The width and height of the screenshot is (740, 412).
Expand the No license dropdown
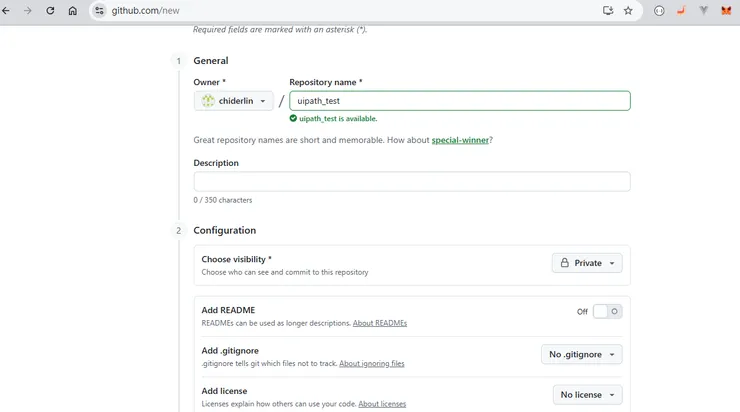click(x=587, y=395)
